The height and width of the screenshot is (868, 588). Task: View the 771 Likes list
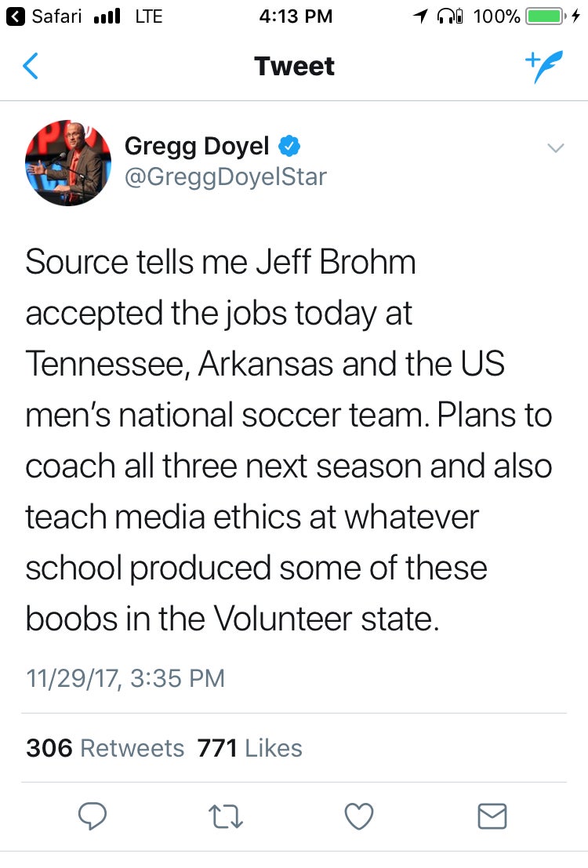point(249,747)
